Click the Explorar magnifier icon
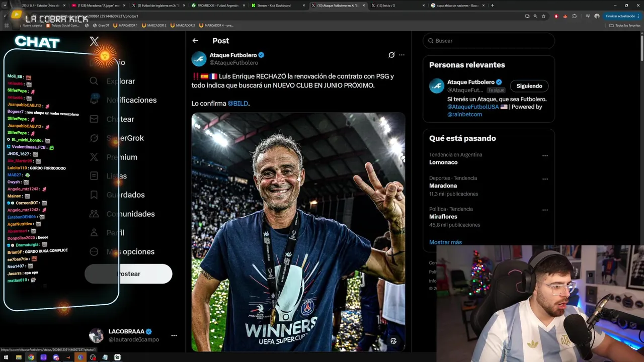644x362 pixels. (94, 81)
